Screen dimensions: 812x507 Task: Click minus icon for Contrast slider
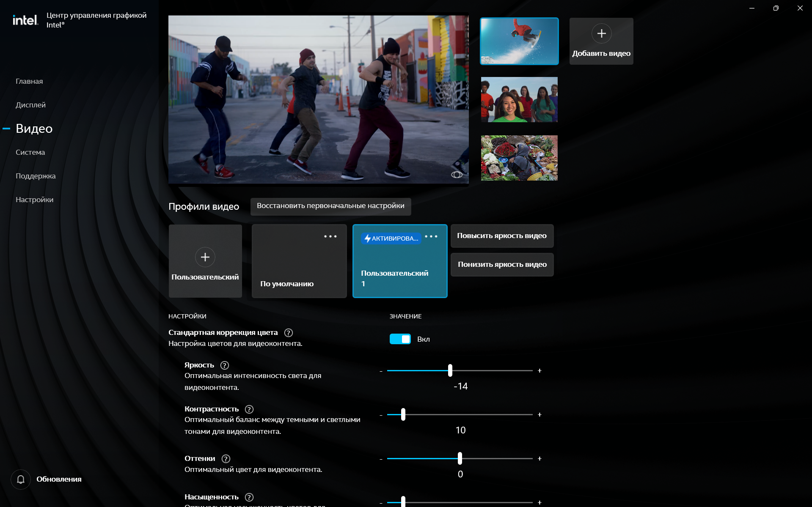tap(381, 415)
